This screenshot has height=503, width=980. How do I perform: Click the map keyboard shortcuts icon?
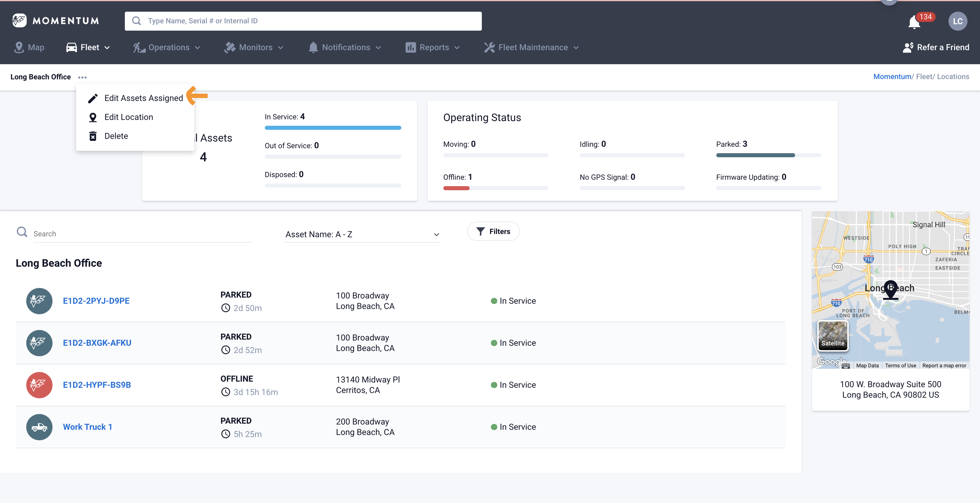845,366
